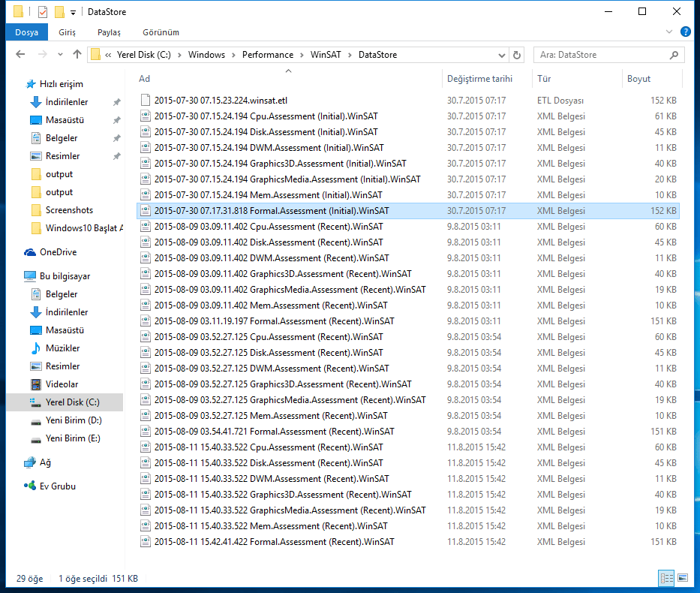The height and width of the screenshot is (593, 700).
Task: Expand the ribbon with the chevron
Action: tap(669, 32)
